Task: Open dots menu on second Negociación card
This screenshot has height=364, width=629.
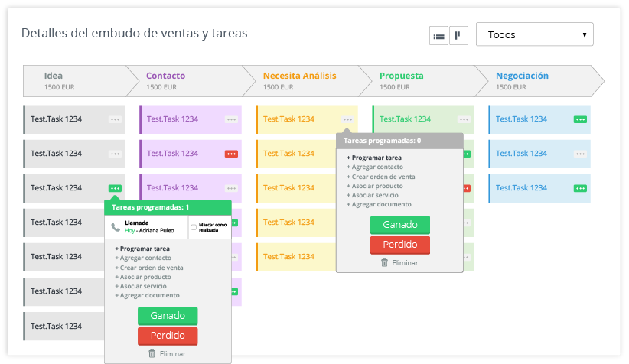Action: coord(580,154)
